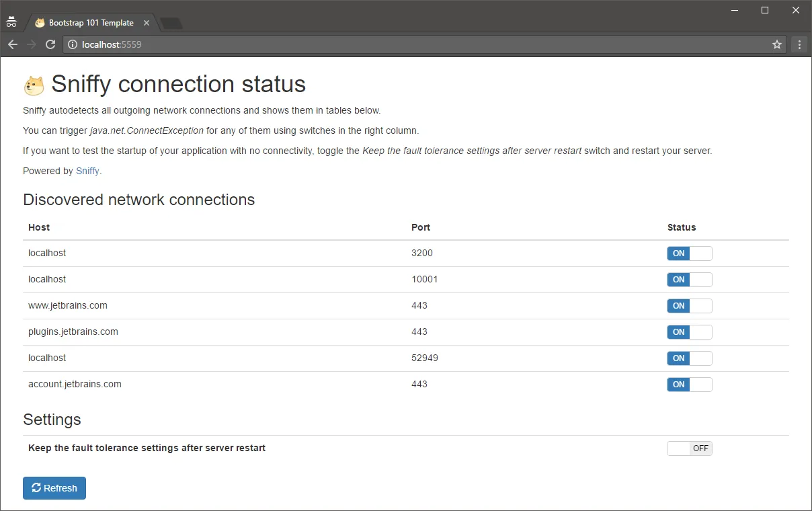Select the Bootstrap 101 Template tab

coord(91,23)
